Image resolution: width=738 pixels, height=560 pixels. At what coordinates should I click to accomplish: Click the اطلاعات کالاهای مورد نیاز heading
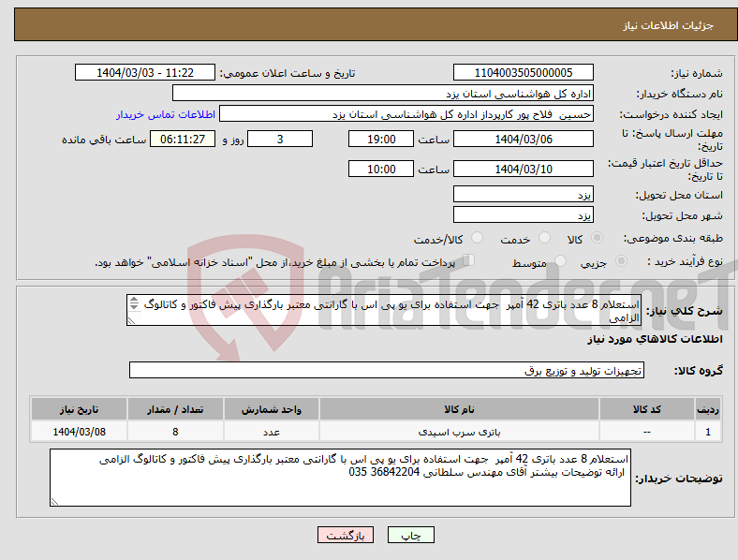[655, 339]
